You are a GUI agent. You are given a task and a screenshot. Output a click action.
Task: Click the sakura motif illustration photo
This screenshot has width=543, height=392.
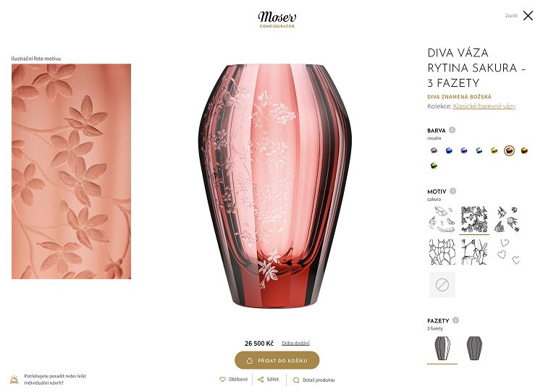point(72,171)
